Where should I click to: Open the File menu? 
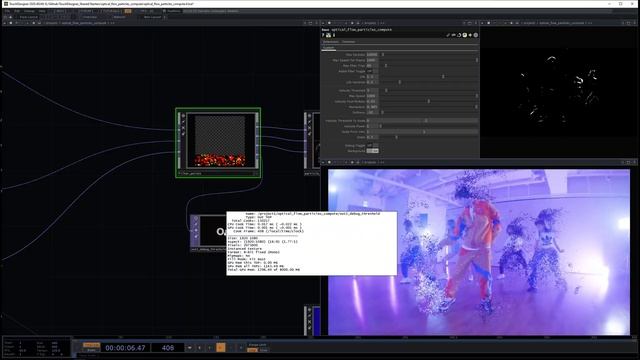point(7,11)
